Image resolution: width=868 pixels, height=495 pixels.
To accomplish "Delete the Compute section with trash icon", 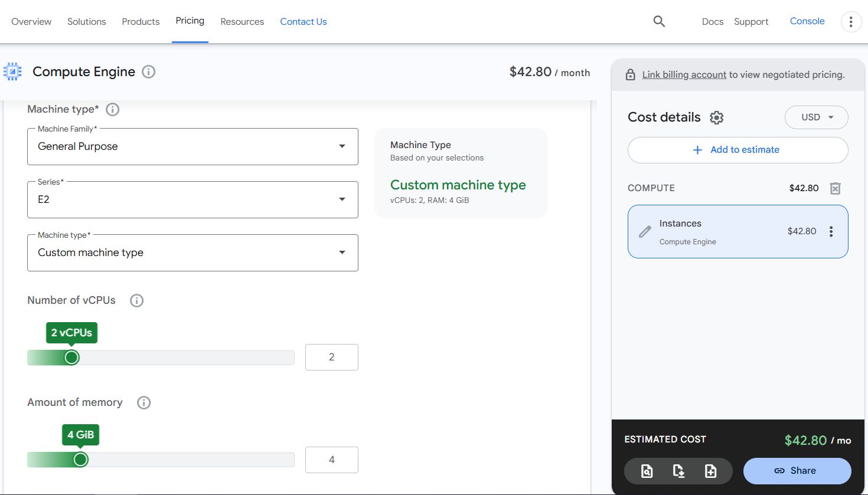I will (x=835, y=188).
